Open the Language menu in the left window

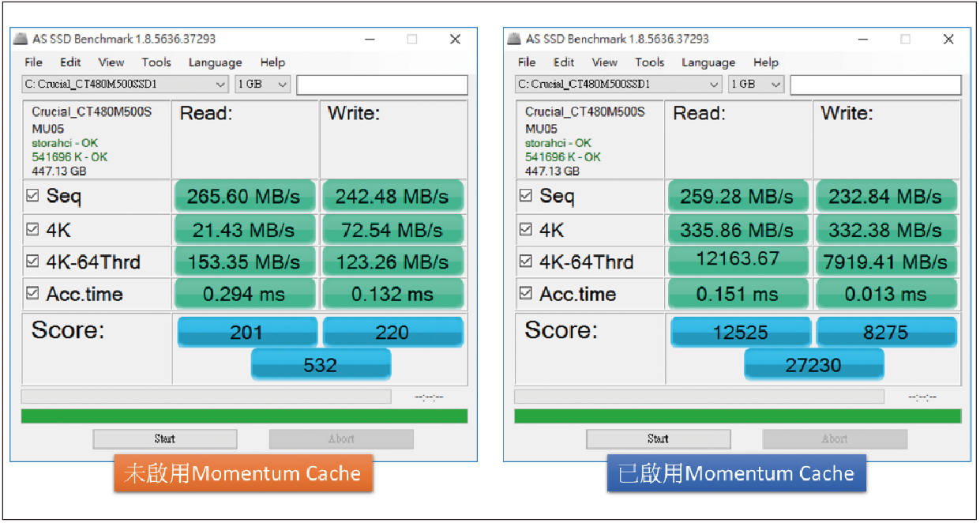pos(216,62)
